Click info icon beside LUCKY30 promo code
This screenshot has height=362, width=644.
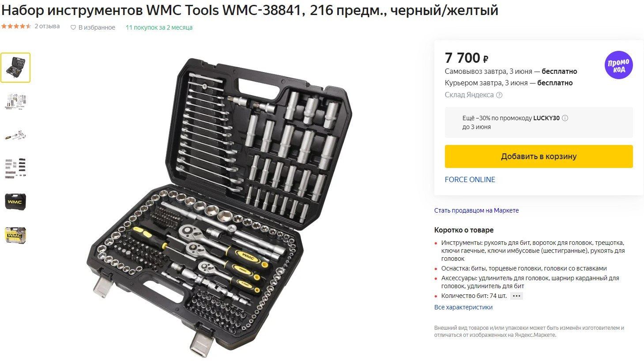click(565, 118)
